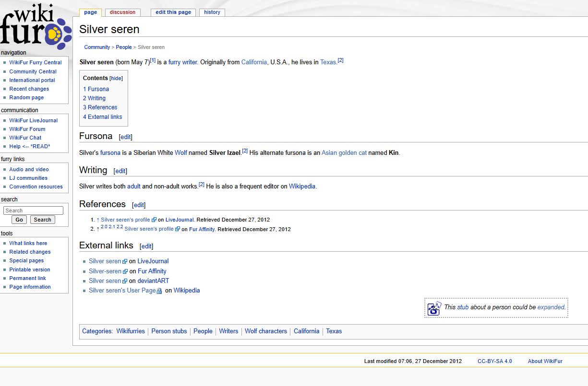Open Convention resources link
588x386 pixels.
click(x=36, y=187)
